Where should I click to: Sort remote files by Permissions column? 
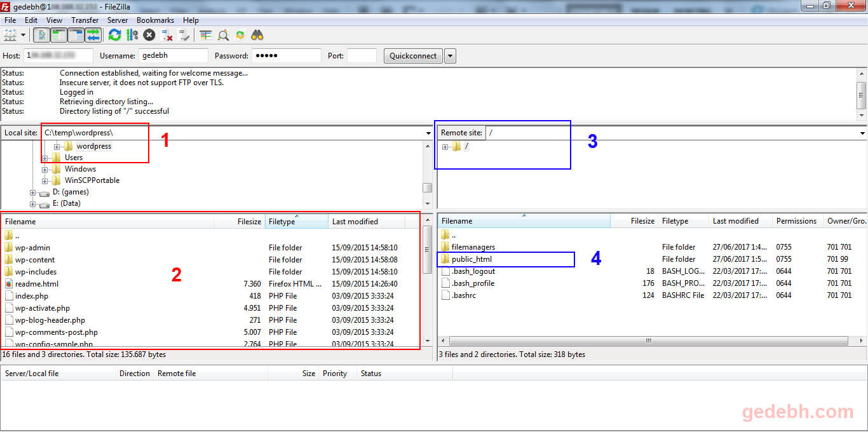pyautogui.click(x=797, y=221)
